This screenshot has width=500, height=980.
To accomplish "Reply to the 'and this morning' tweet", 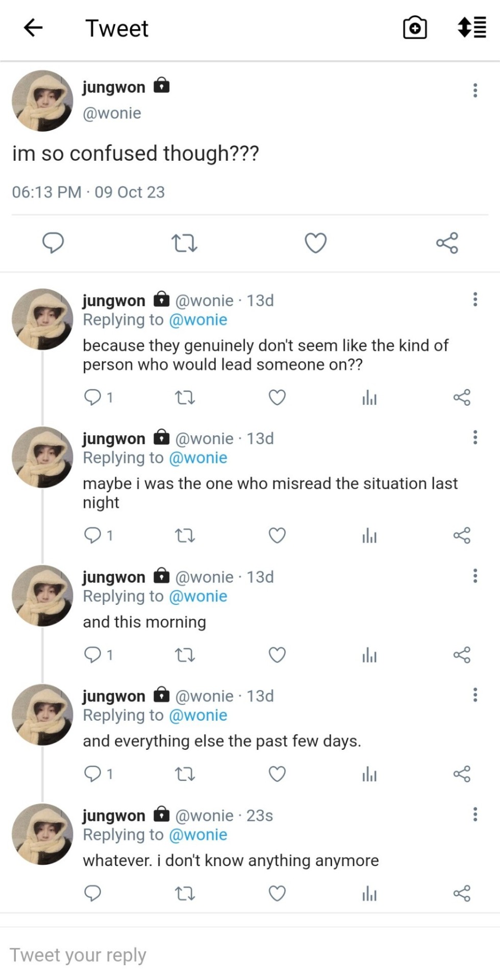I will coord(93,655).
